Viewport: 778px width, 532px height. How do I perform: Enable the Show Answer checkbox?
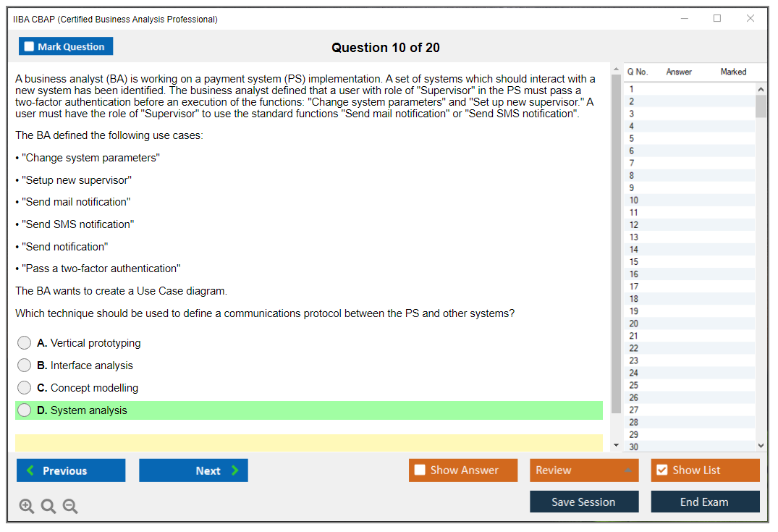(420, 470)
